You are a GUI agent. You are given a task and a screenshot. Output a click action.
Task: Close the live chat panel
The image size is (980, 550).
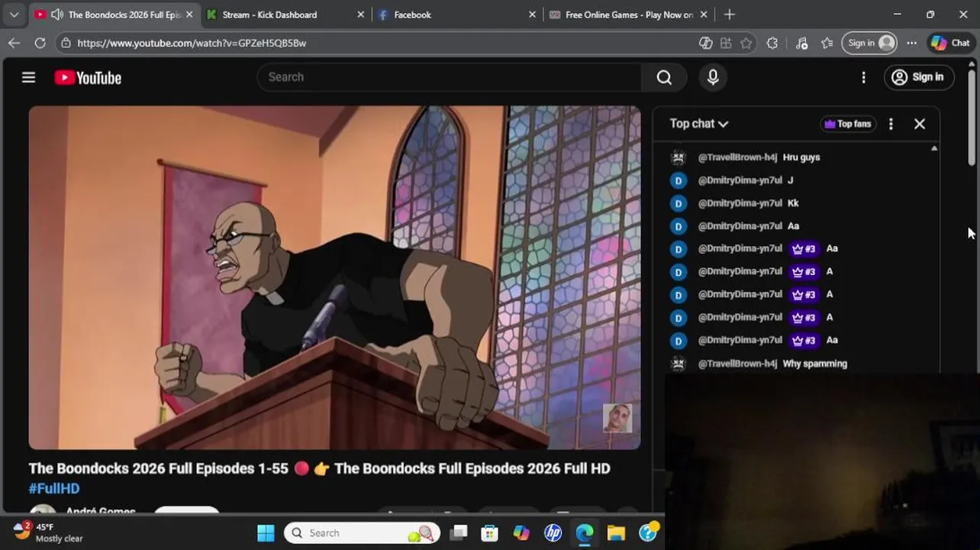point(920,124)
